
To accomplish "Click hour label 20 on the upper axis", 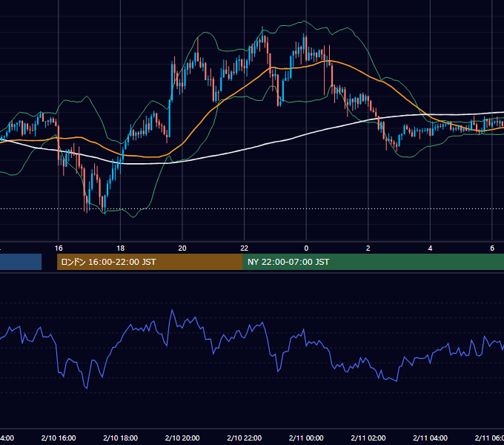I will click(182, 248).
